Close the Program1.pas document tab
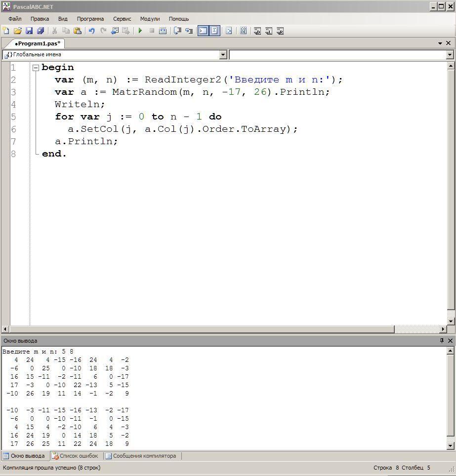The image size is (456, 476). tap(449, 43)
